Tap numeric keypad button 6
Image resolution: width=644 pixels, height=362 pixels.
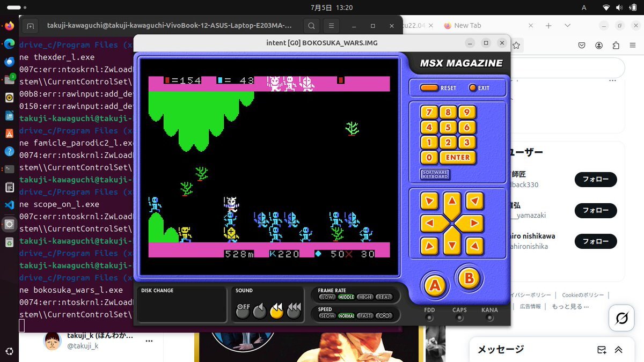click(467, 128)
